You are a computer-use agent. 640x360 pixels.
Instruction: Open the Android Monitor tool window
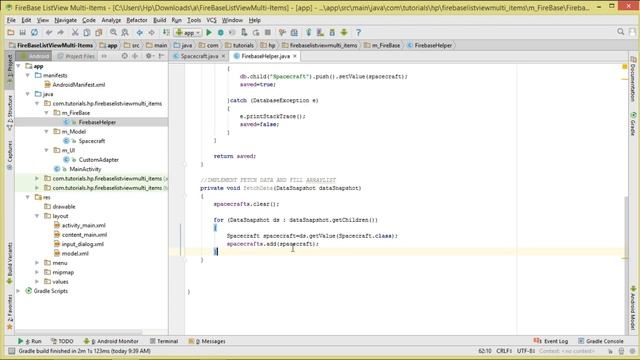click(111, 341)
